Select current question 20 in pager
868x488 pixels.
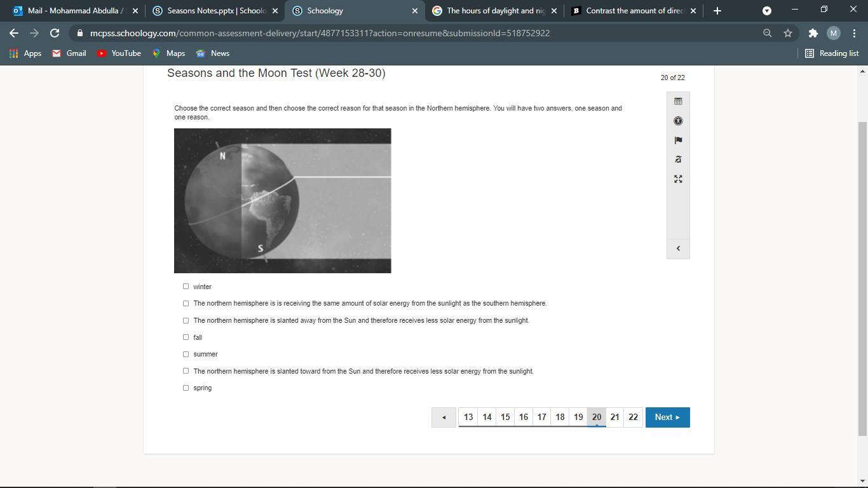click(597, 417)
